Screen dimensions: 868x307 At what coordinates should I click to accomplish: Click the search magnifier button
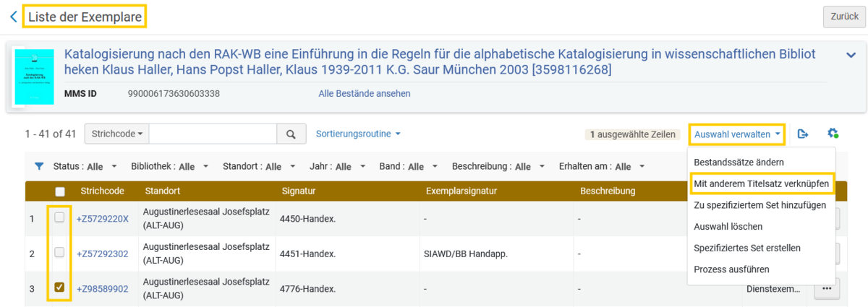291,134
